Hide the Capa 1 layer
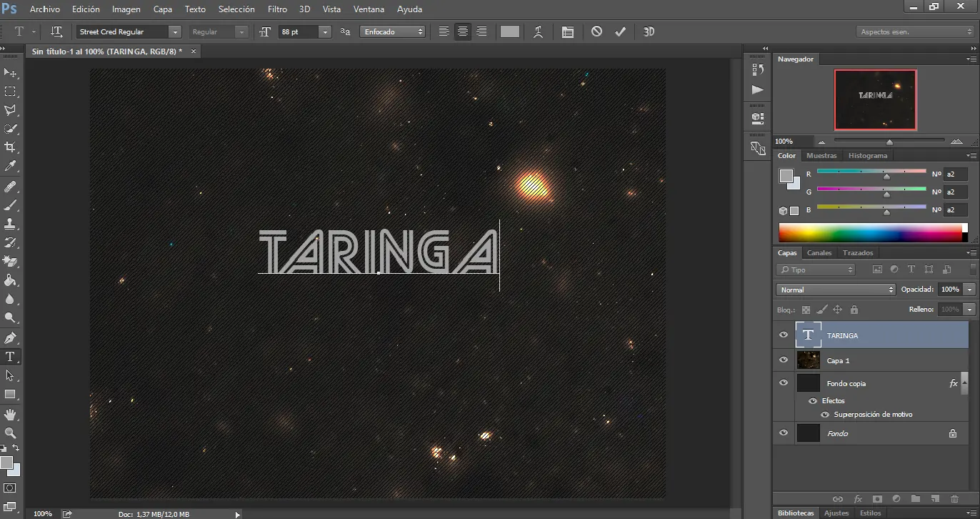This screenshot has height=519, width=980. (784, 360)
